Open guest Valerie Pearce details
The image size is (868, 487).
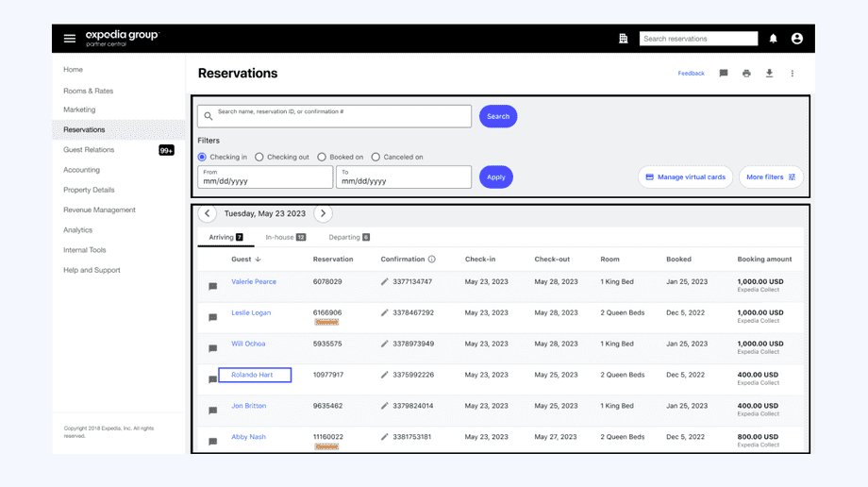[254, 281]
